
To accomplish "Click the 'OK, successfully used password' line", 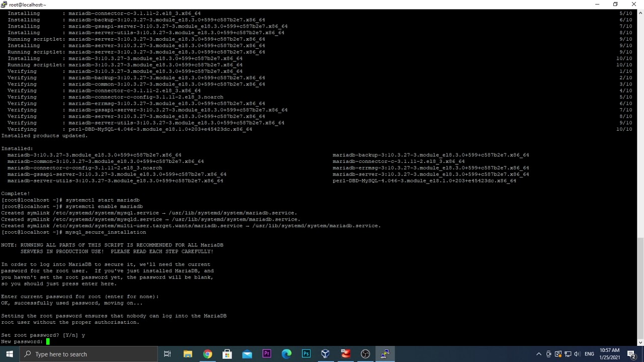I will pos(71,303).
